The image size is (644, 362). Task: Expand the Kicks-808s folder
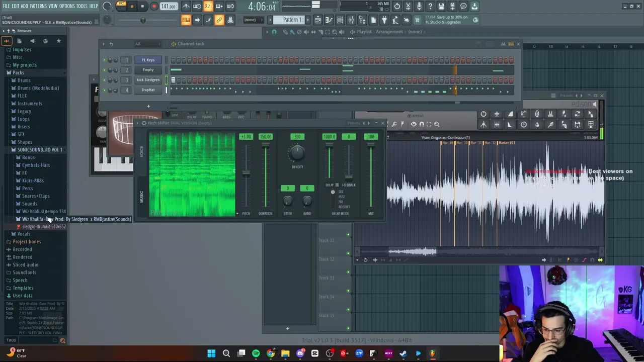(x=33, y=180)
